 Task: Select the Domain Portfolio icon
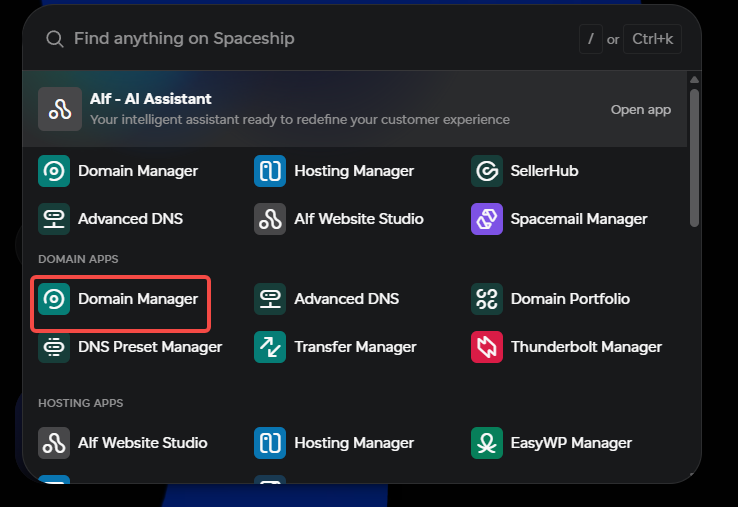(x=487, y=299)
